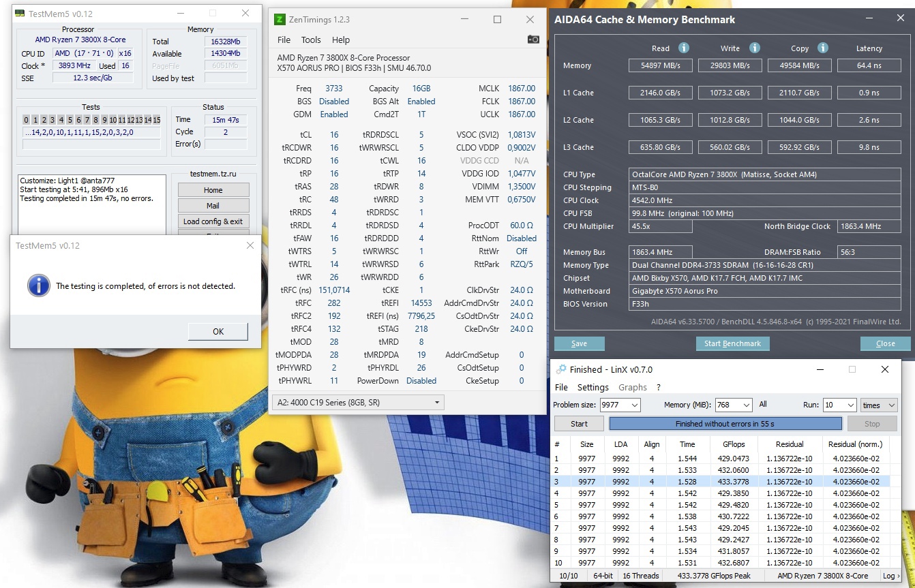Click the tRFC (ns) value 151,0714
This screenshot has width=915, height=588.
tap(334, 290)
